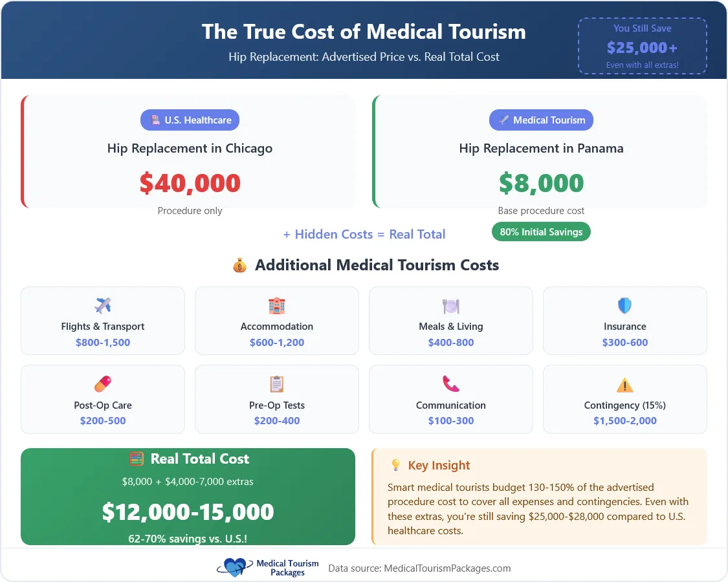Click the hotel Accommodation icon
This screenshot has height=582, width=728.
click(277, 305)
